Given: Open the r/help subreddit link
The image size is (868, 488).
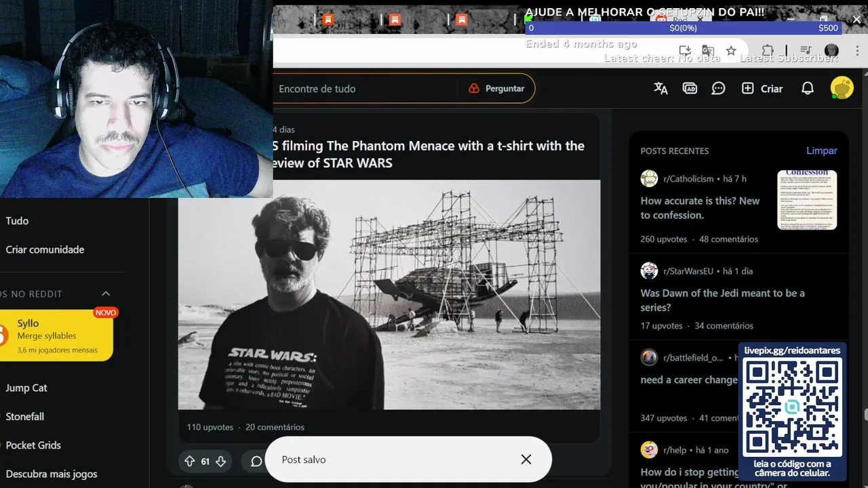Looking at the screenshot, I should pos(675,450).
